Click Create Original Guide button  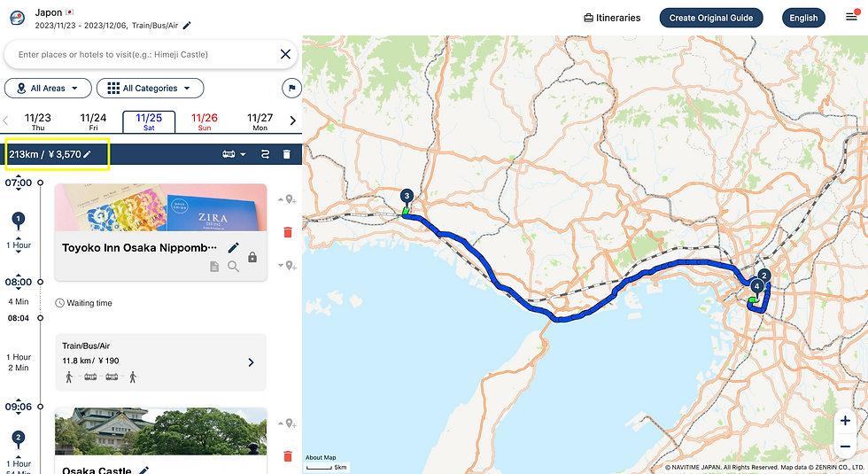tap(710, 18)
